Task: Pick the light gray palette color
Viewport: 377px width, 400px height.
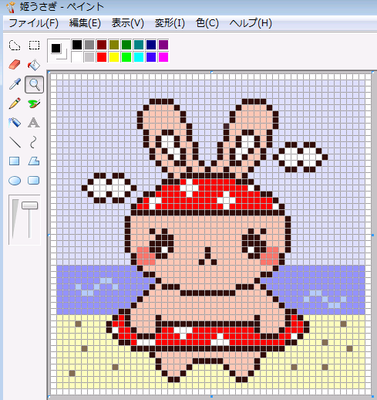Action: tap(89, 57)
